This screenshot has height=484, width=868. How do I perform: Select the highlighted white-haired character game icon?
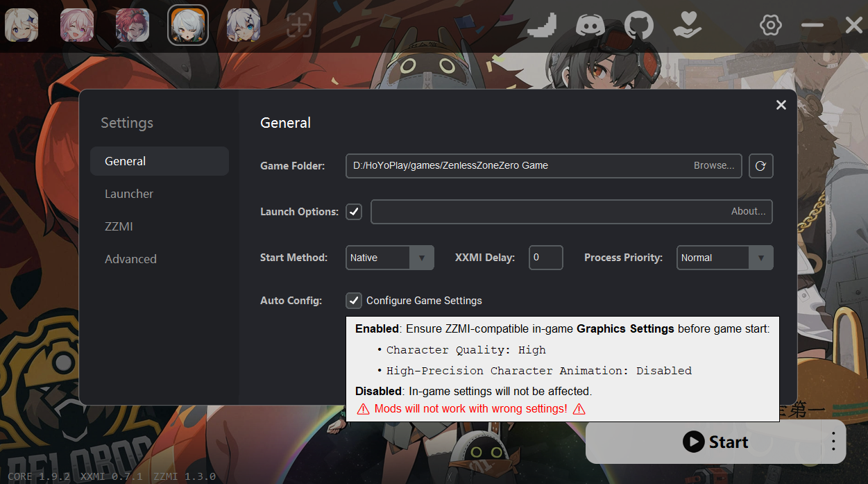[x=188, y=26]
